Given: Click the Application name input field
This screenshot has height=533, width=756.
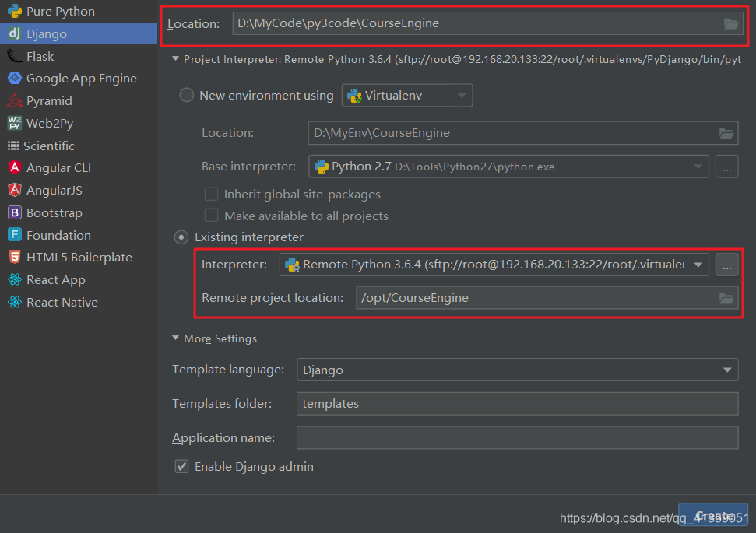Looking at the screenshot, I should point(517,437).
